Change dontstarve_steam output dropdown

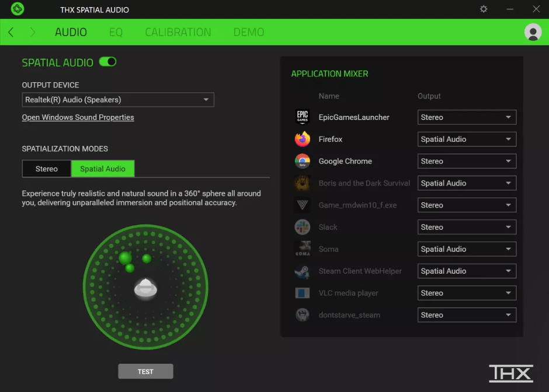pyautogui.click(x=467, y=315)
